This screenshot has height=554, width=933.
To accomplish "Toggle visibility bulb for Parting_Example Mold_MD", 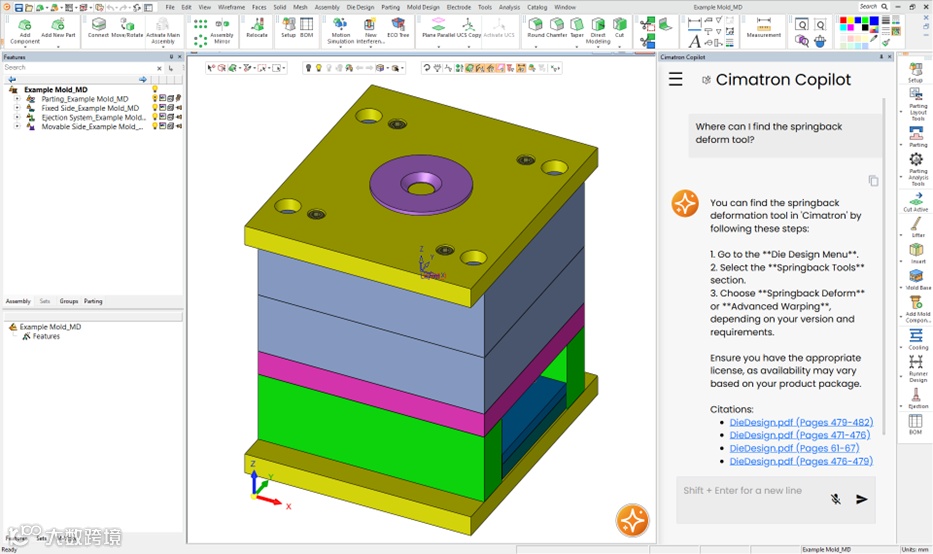I will [155, 99].
